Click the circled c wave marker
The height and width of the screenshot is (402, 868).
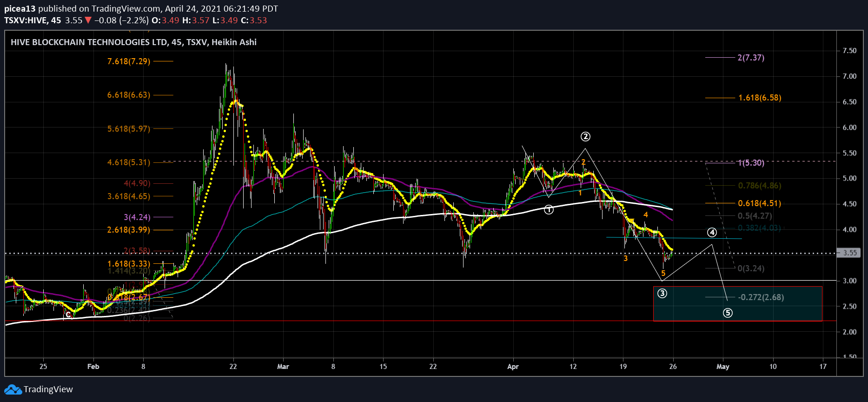pyautogui.click(x=68, y=315)
